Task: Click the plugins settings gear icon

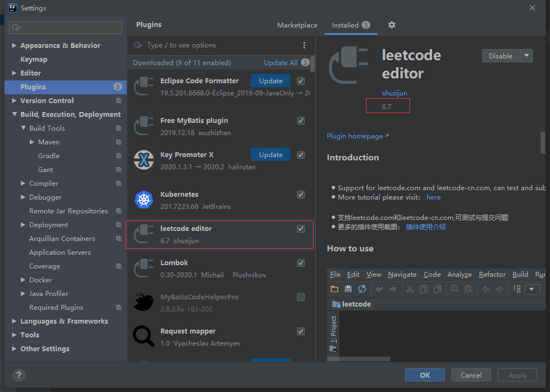Action: point(392,25)
